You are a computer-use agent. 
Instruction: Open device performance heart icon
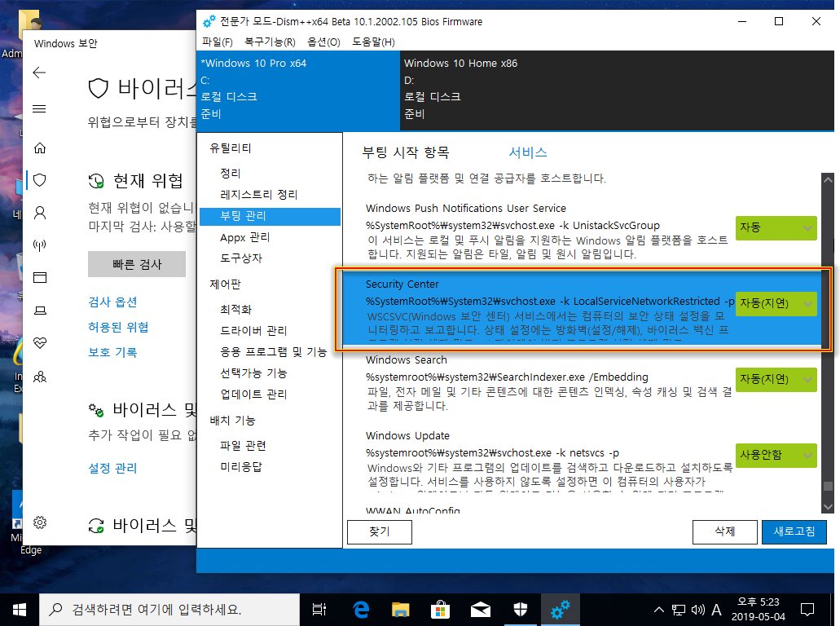click(40, 343)
